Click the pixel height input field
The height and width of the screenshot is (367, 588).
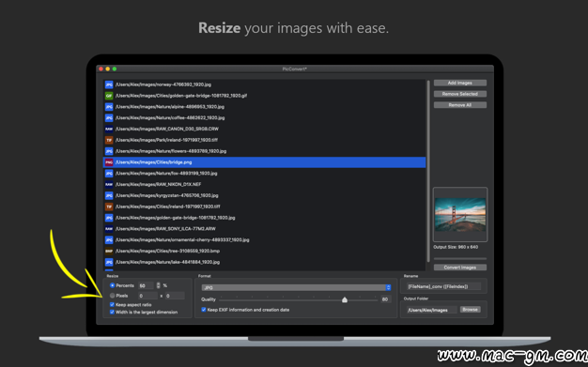point(175,296)
